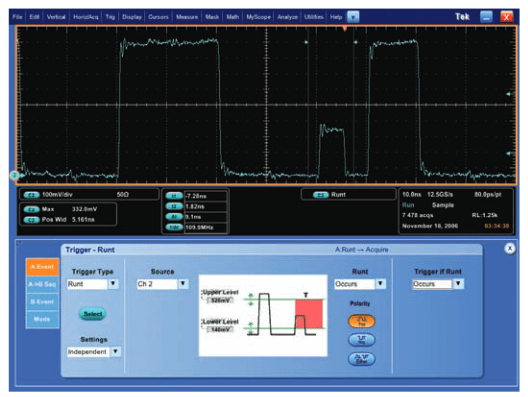
Task: Click the Upper Level 520mV field
Action: [220, 300]
